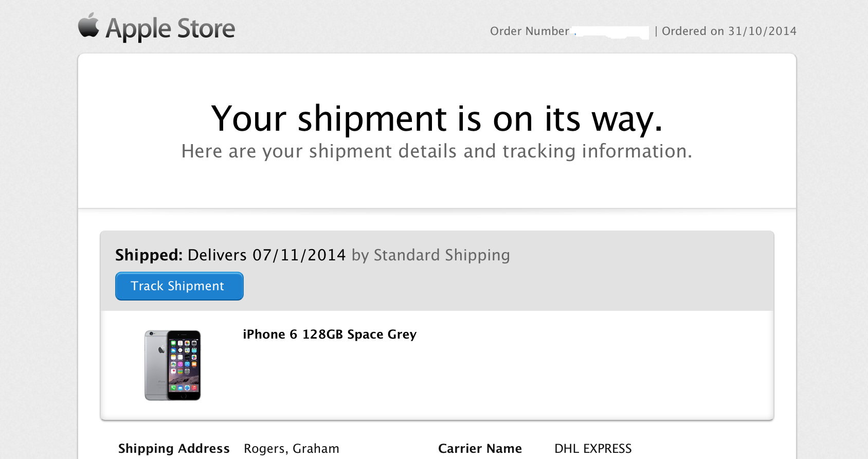This screenshot has height=459, width=868.
Task: Click the Apple logo icon
Action: pyautogui.click(x=88, y=25)
